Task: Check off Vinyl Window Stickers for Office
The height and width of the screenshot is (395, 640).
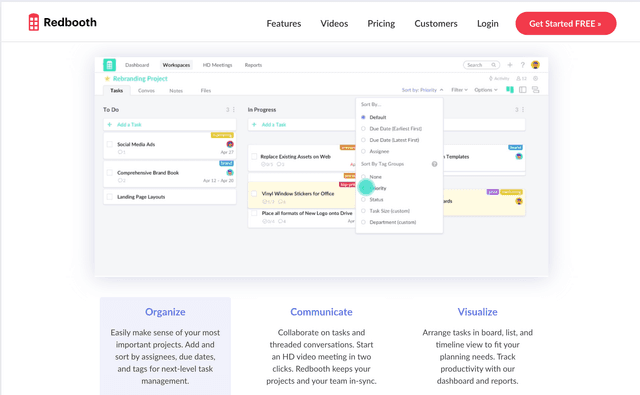Action: 254,193
